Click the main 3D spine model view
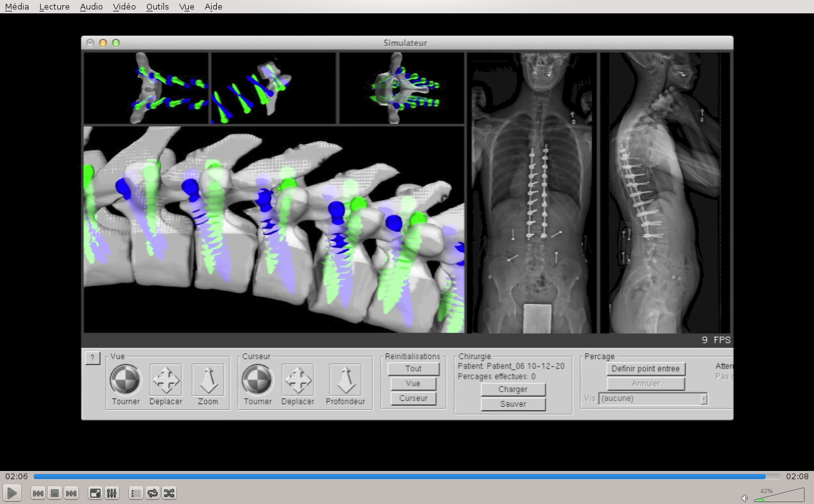 coord(274,229)
